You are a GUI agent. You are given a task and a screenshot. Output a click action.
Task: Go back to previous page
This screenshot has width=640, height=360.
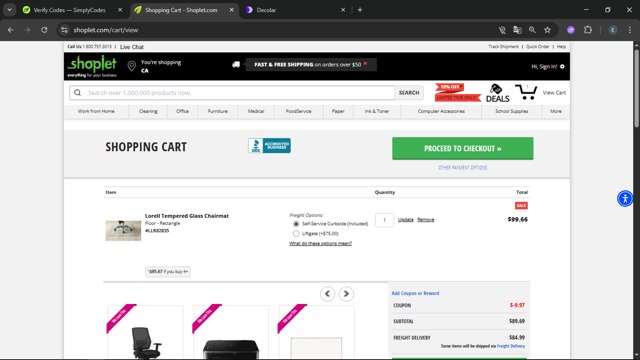click(x=11, y=30)
